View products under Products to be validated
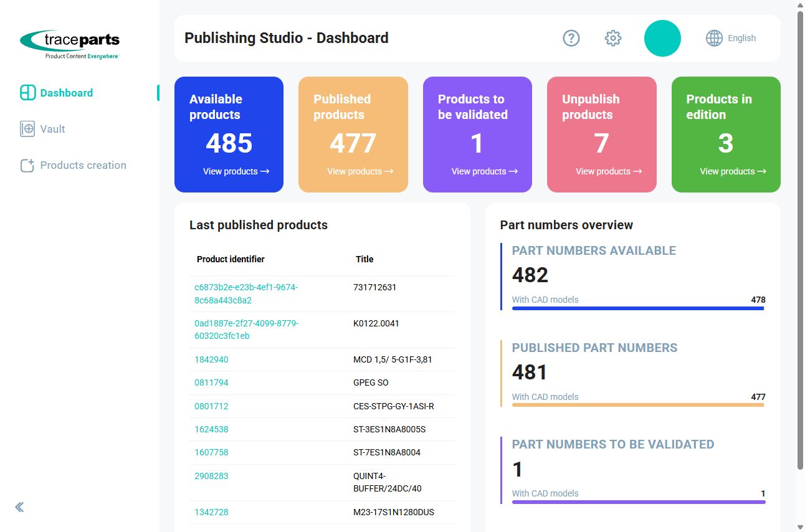The height and width of the screenshot is (532, 805). tap(485, 171)
